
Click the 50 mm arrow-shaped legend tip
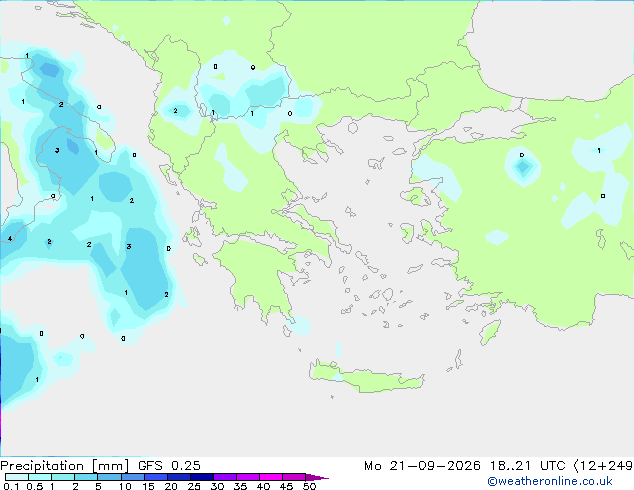coord(317,477)
